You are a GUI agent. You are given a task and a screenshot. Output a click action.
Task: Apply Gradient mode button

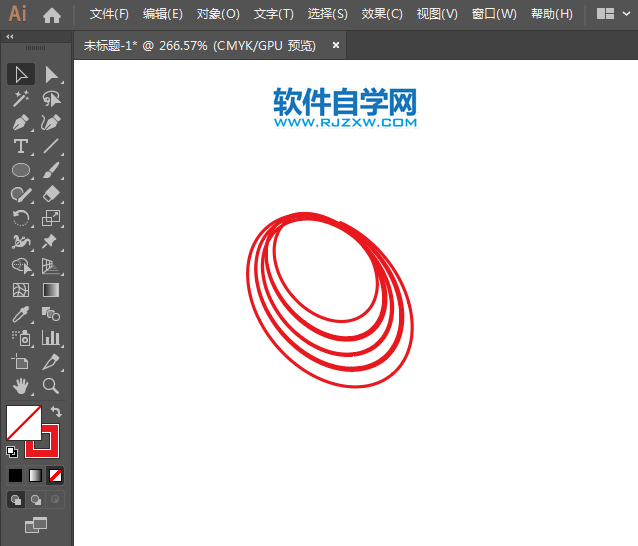(35, 475)
